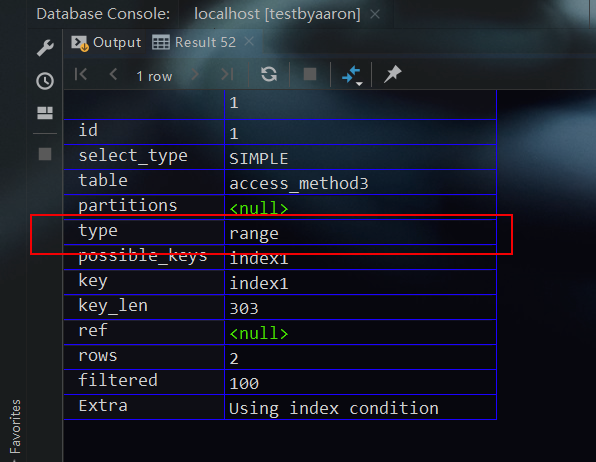Screen dimensions: 596x462
Task: Open console settings wrench icon
Action: click(x=45, y=48)
